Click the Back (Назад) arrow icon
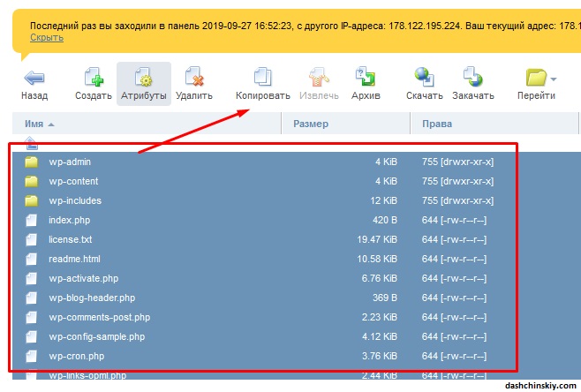 point(34,78)
